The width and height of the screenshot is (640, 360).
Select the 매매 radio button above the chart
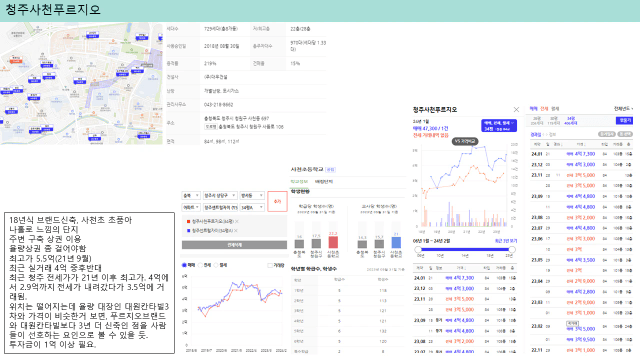(x=184, y=265)
